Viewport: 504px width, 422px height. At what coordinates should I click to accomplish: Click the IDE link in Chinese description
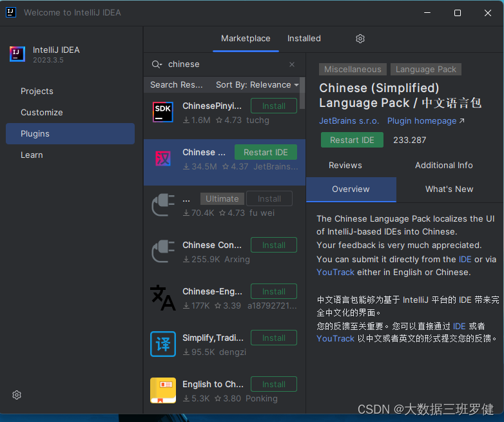459,326
